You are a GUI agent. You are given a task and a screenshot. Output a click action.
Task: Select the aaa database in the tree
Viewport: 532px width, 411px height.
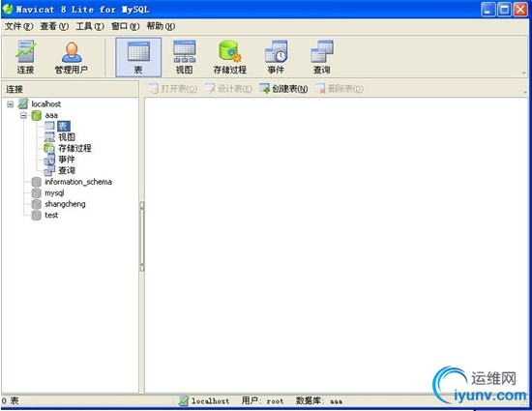tap(51, 115)
